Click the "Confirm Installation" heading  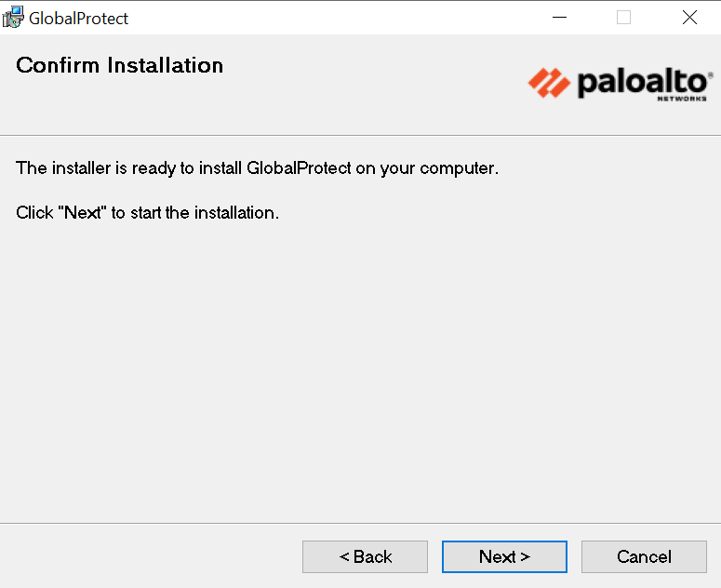click(120, 65)
